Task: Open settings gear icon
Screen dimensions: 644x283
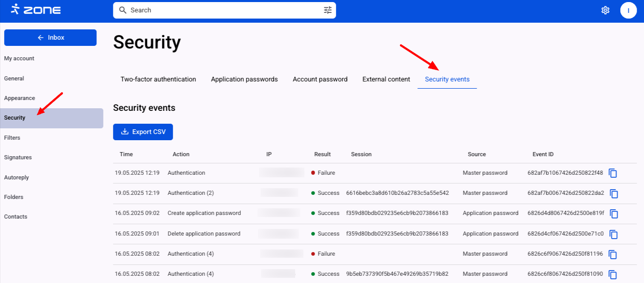Action: tap(605, 10)
